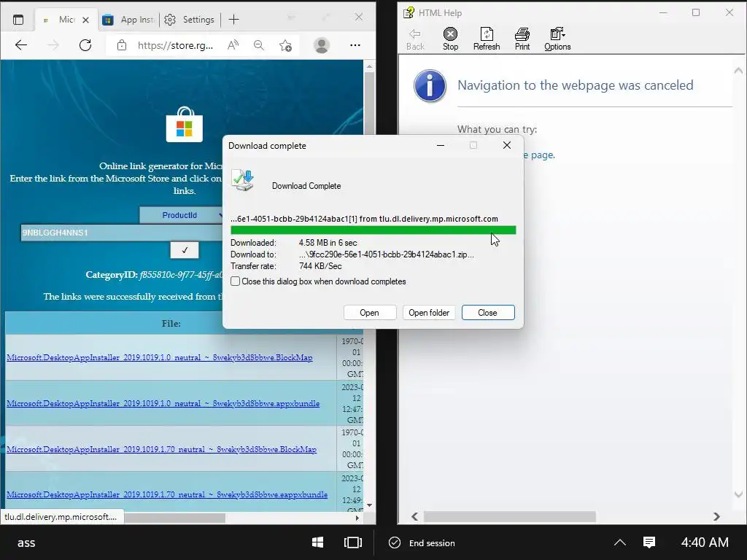
Task: Click the File column header
Action: click(x=171, y=323)
